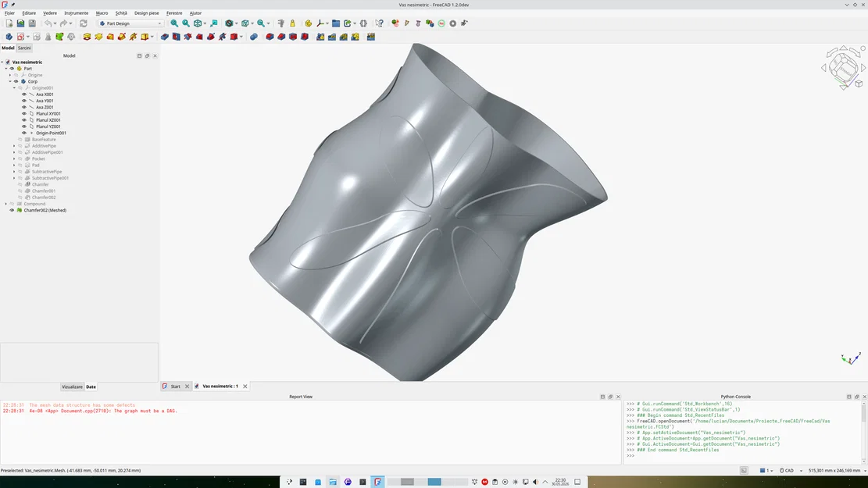Image resolution: width=868 pixels, height=488 pixels.
Task: Expand the Compound tree node
Action: point(6,204)
